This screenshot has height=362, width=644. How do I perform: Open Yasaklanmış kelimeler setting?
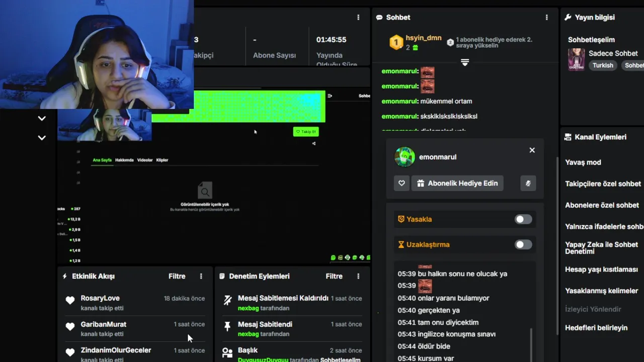[601, 291]
